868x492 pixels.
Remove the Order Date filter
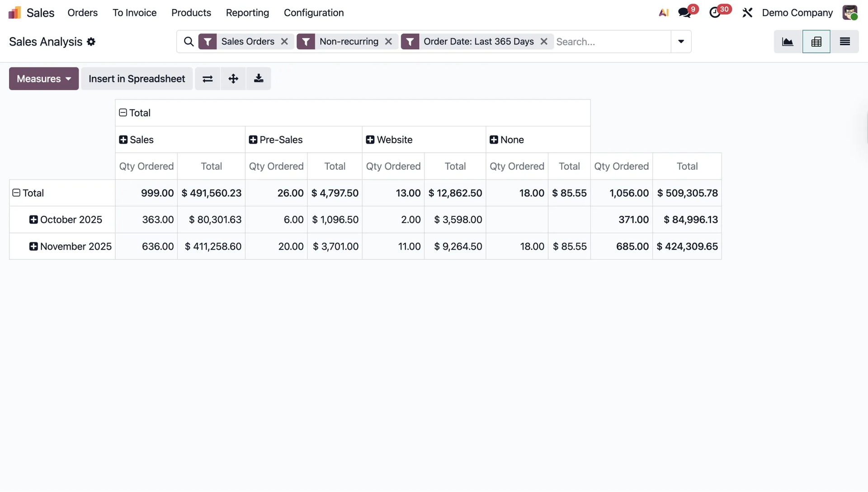click(544, 42)
